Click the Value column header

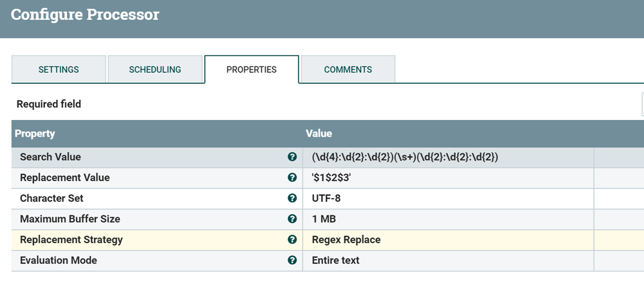click(x=318, y=133)
